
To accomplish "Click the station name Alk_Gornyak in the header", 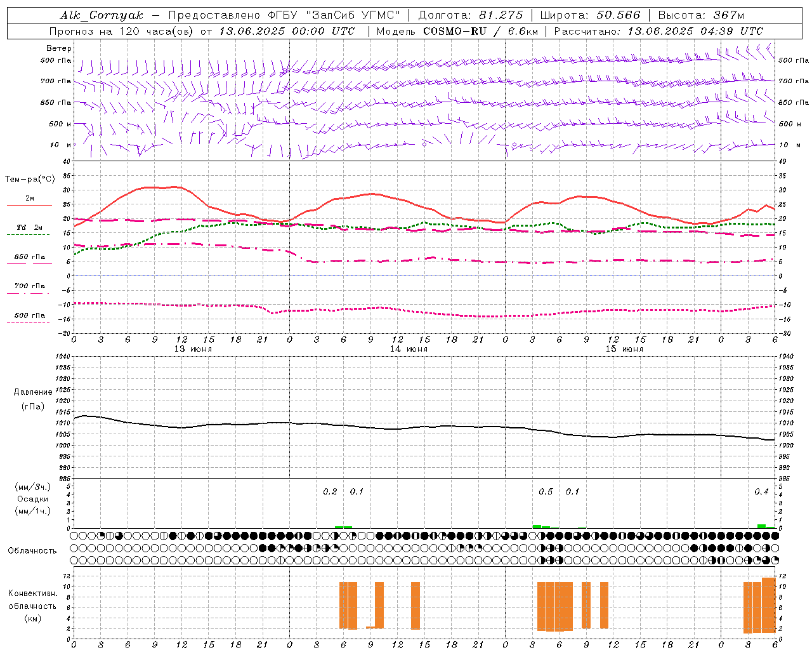I will click(x=101, y=15).
